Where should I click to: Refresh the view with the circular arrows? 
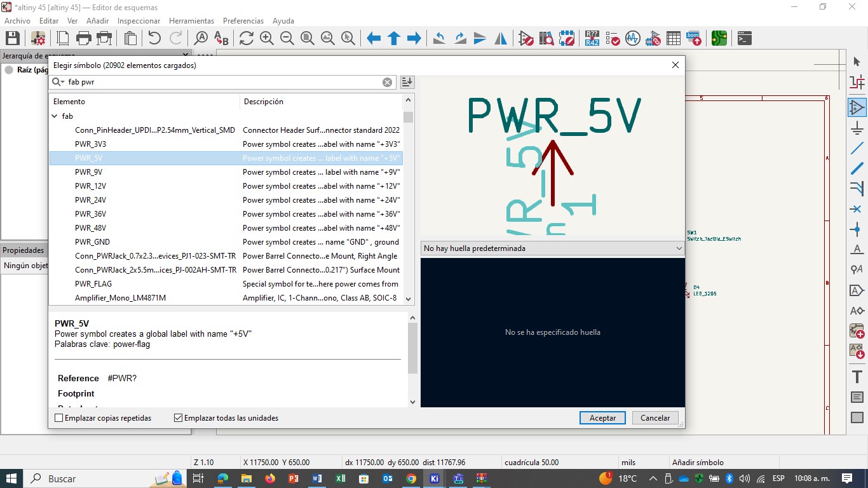246,38
